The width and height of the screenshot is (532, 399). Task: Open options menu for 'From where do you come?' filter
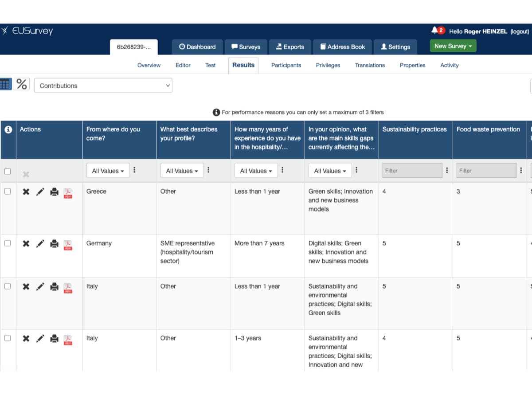[x=134, y=170]
